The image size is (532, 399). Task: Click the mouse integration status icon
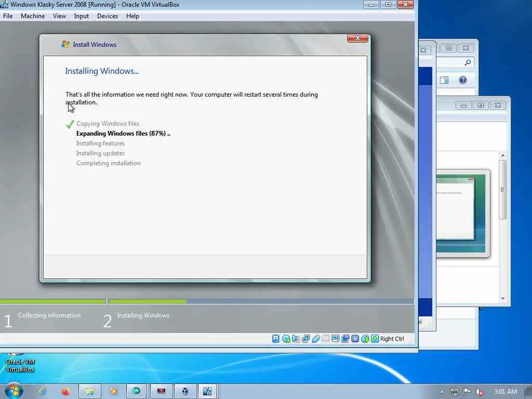(365, 339)
